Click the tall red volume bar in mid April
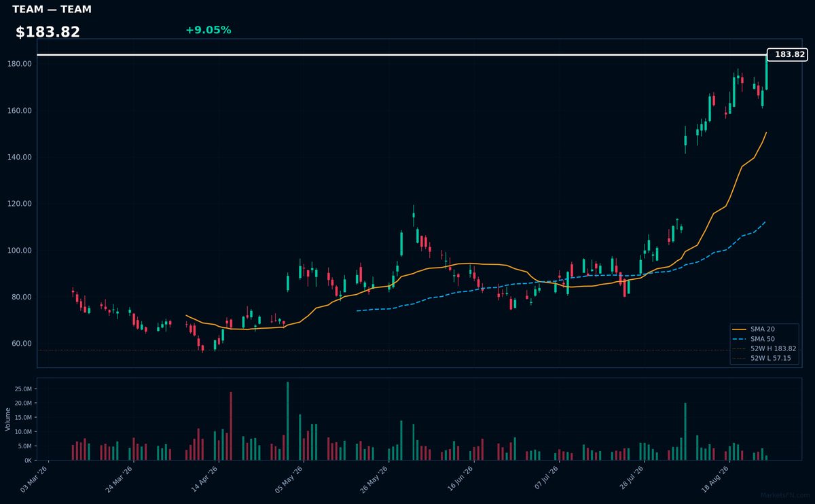 click(231, 426)
